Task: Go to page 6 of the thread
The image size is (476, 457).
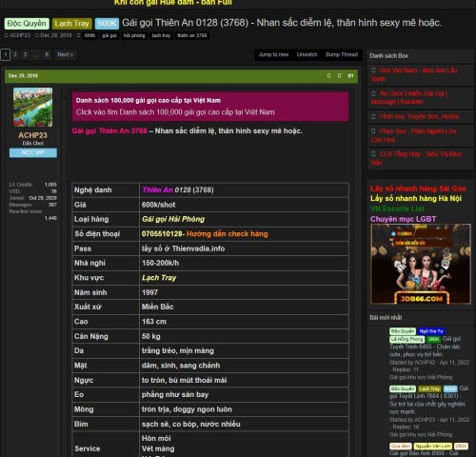Action: [x=47, y=54]
